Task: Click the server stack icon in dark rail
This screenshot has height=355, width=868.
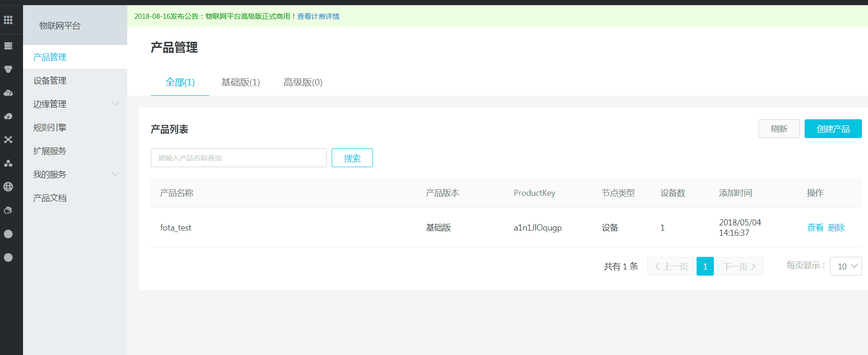Action: coord(8,46)
